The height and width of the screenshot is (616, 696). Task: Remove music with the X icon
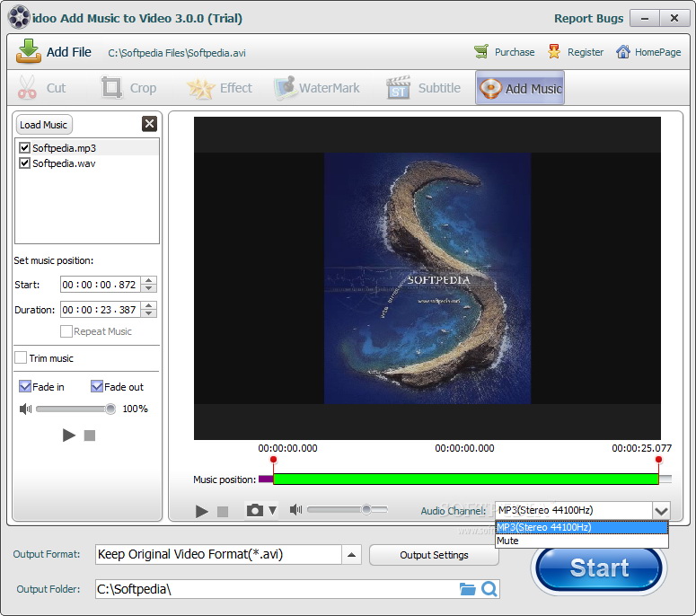149,125
